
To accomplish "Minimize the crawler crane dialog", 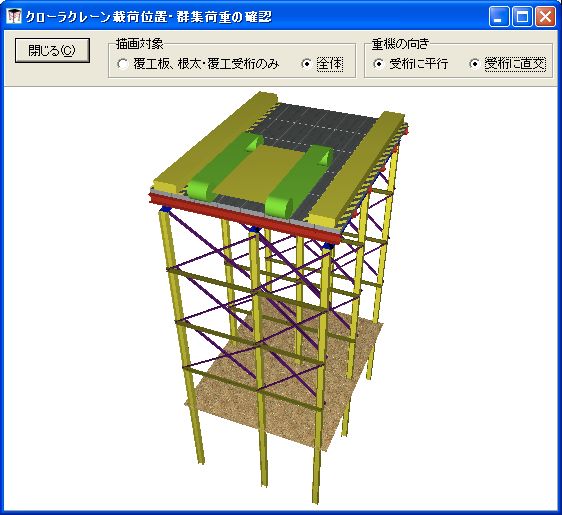I will click(499, 16).
